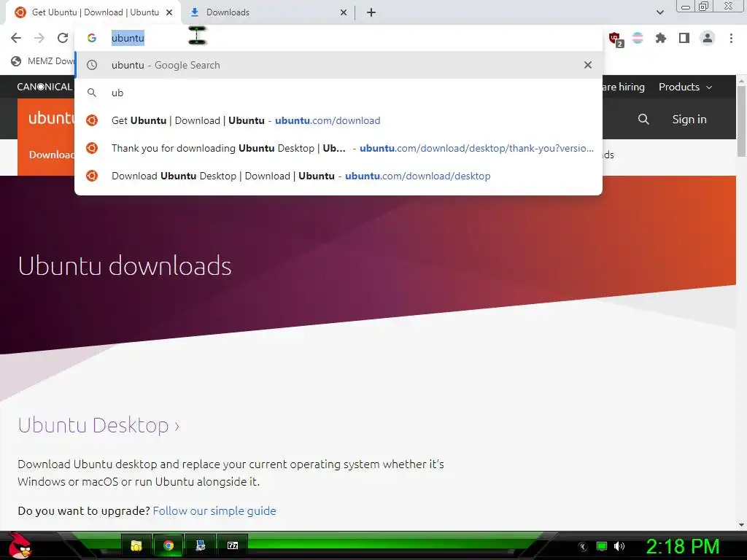Click the scrollbar down arrow
This screenshot has width=747, height=560.
[x=741, y=525]
